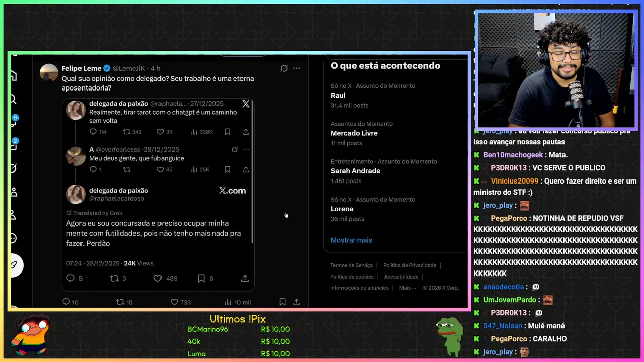The width and height of the screenshot is (644, 362).
Task: Open the Home icon in X sidebar
Action: [x=14, y=76]
